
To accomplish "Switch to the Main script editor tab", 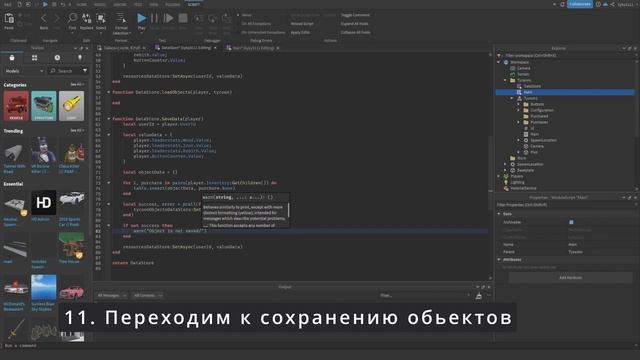I will (x=253, y=48).
